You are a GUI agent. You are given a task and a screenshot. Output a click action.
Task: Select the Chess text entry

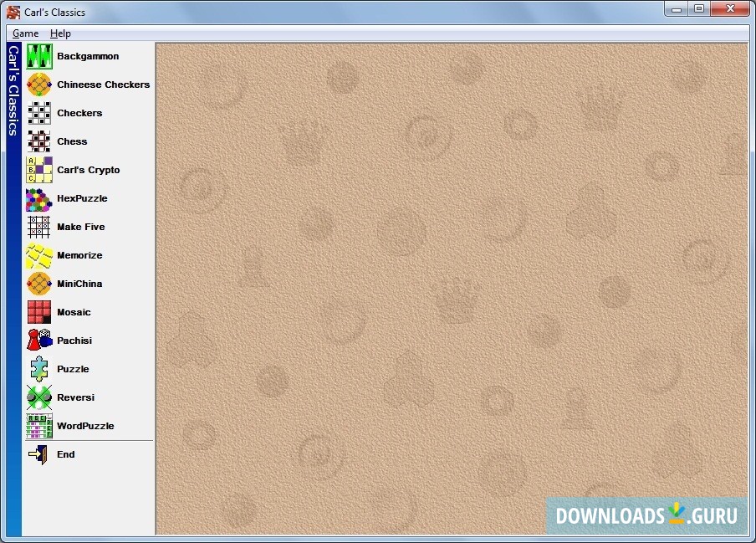pyautogui.click(x=72, y=141)
